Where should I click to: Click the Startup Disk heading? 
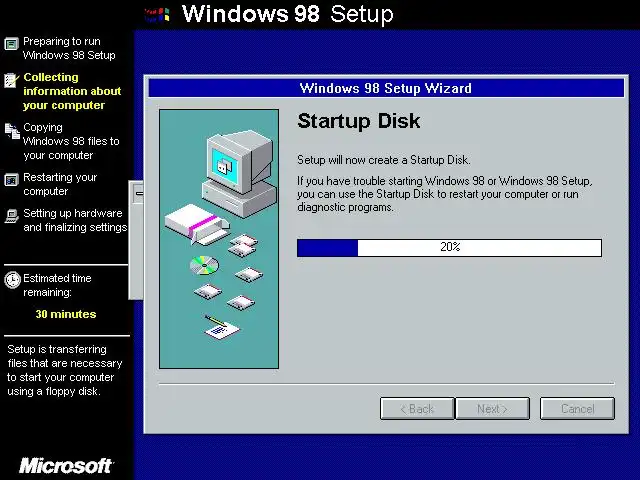(x=359, y=121)
